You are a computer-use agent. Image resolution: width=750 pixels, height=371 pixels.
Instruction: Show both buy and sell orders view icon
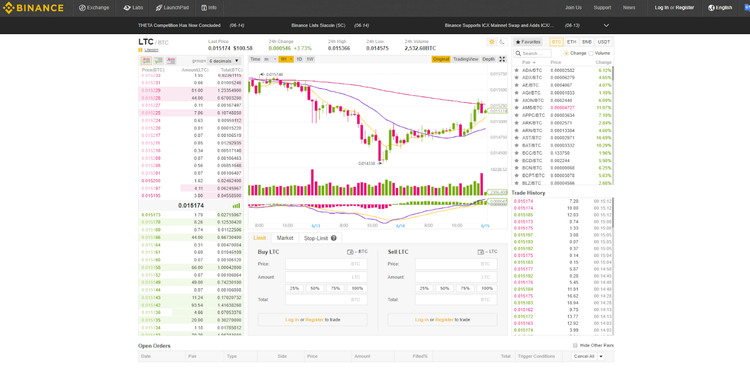coord(146,61)
